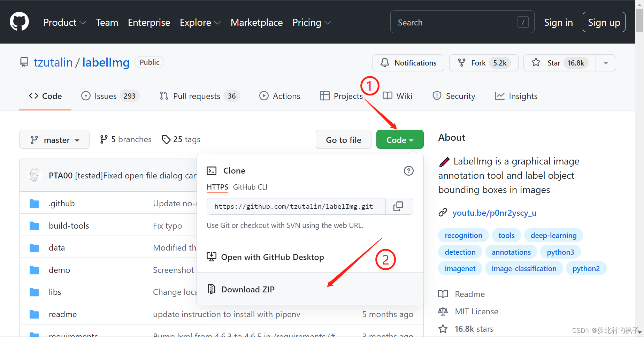The height and width of the screenshot is (337, 644).
Task: Click the GitHub Octocat logo
Action: [19, 22]
